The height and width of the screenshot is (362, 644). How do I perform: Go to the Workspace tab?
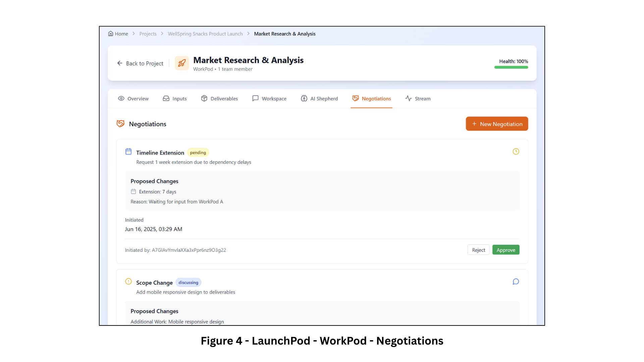click(269, 99)
